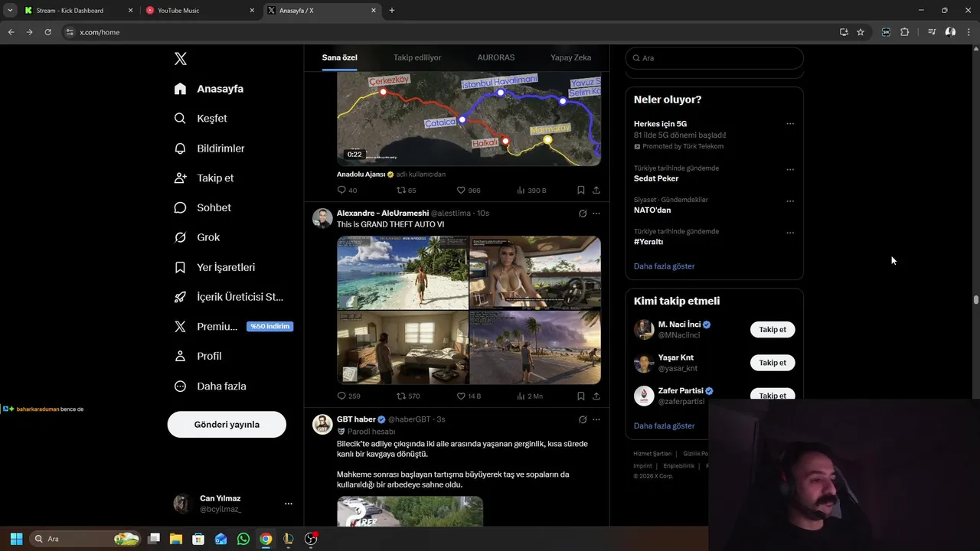This screenshot has width=980, height=551.
Task: Open the Chrome tab search dropdown
Action: tap(10, 10)
